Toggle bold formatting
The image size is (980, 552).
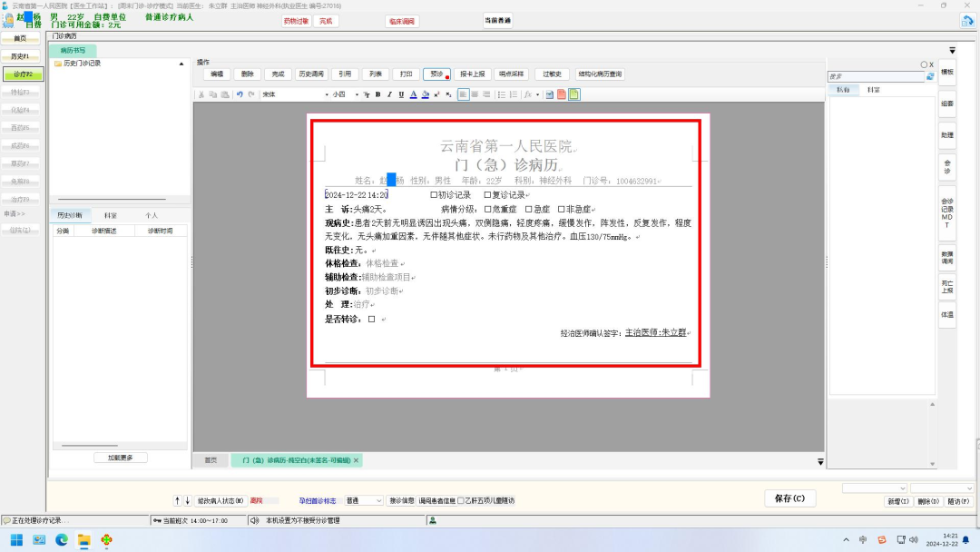(377, 94)
